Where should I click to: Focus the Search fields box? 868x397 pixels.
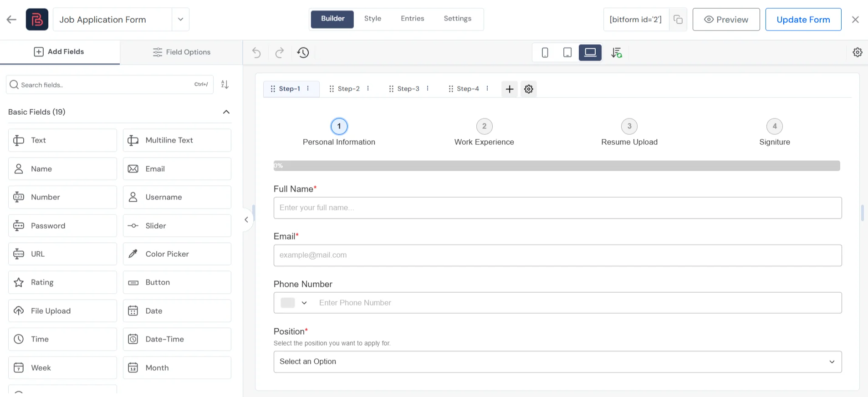point(110,85)
